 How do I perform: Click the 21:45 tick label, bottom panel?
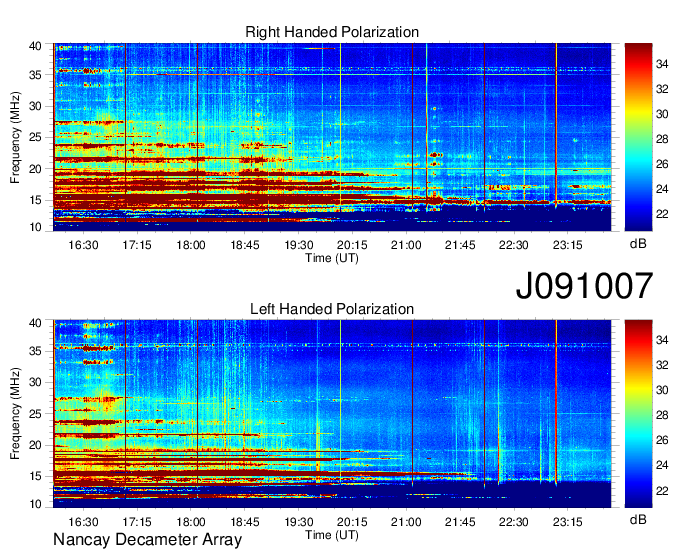pyautogui.click(x=460, y=522)
